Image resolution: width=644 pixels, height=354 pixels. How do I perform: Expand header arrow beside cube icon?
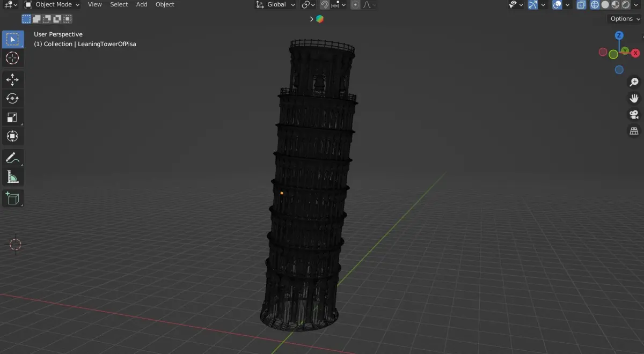pyautogui.click(x=311, y=19)
